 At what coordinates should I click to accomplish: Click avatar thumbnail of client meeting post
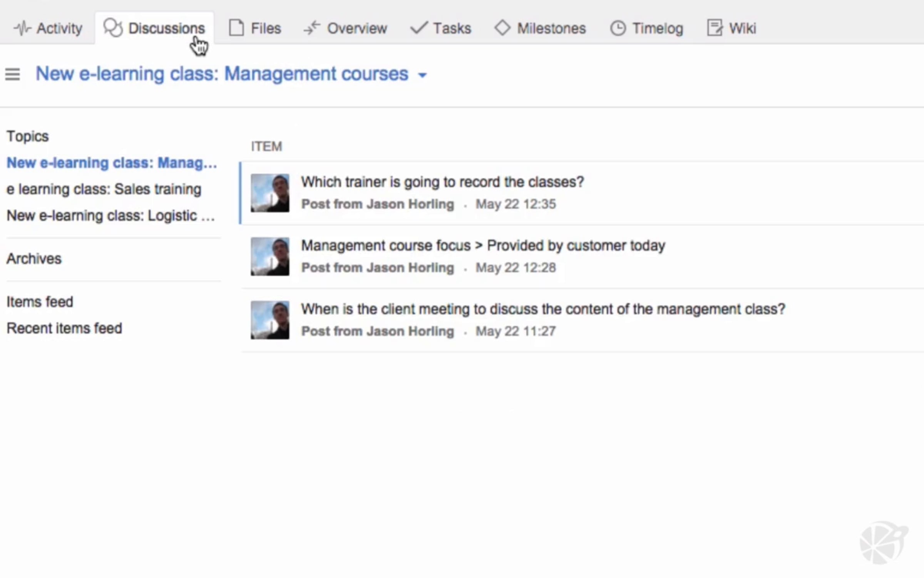270,320
